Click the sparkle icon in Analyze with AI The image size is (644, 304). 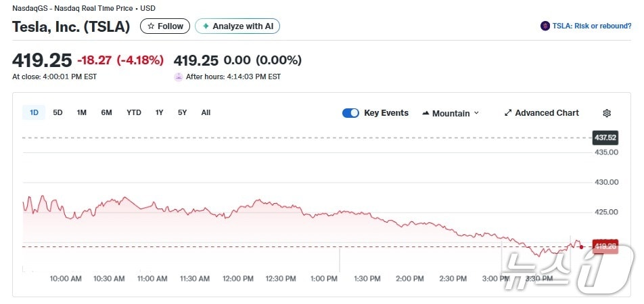coord(206,26)
